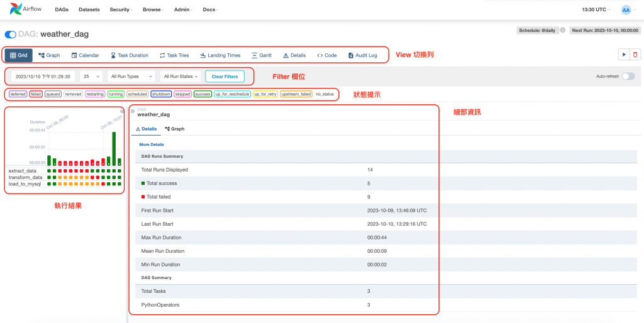Screen dimensions: 644x323
Task: Expand the Security menu
Action: (x=121, y=9)
